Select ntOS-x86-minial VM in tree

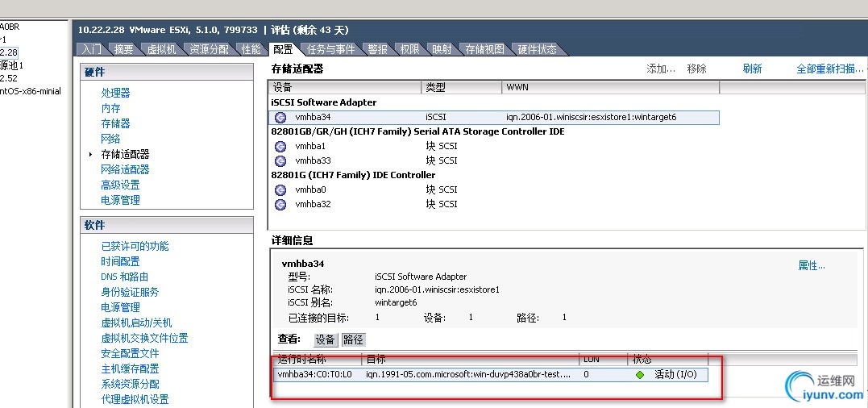[x=31, y=91]
